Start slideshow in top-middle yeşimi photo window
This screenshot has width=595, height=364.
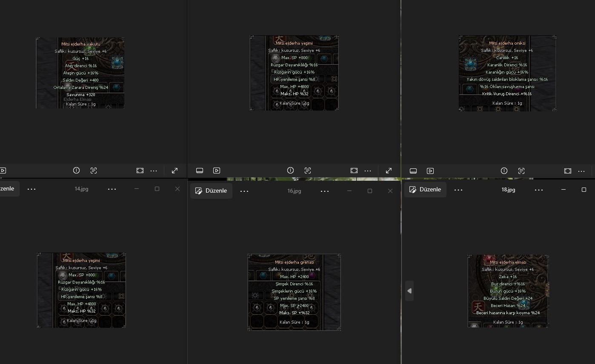[x=217, y=171]
